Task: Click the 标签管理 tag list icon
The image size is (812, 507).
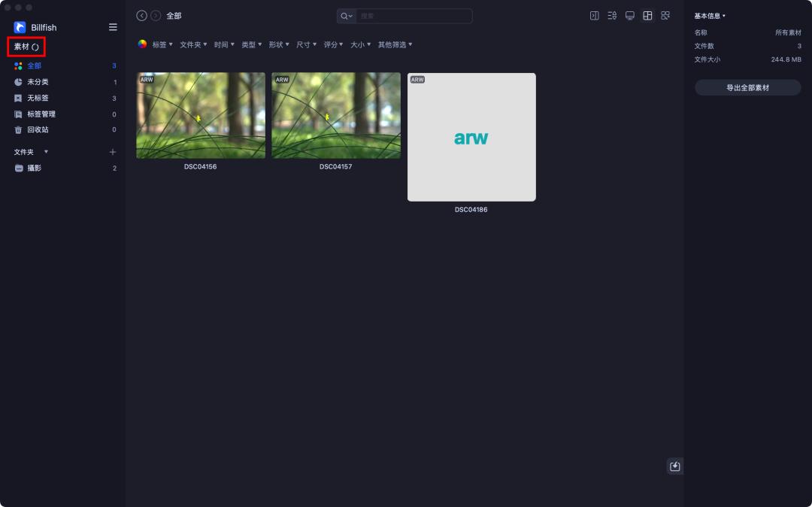Action: click(18, 114)
